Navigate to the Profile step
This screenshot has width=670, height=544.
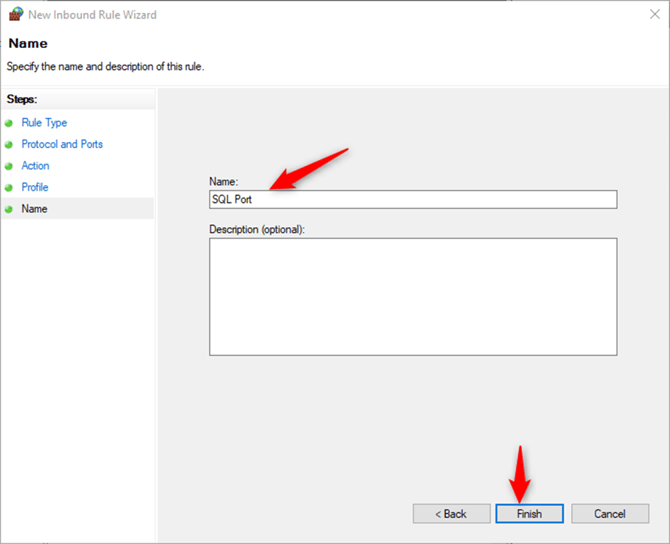point(35,188)
